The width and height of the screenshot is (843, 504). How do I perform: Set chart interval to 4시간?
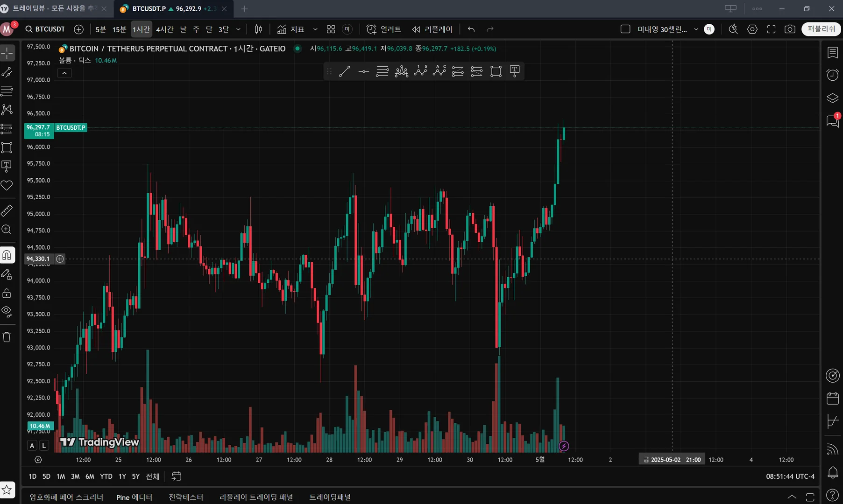[x=165, y=29]
